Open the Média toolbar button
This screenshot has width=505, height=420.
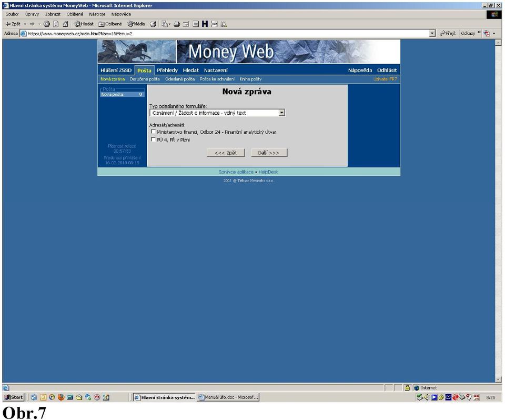pyautogui.click(x=136, y=24)
